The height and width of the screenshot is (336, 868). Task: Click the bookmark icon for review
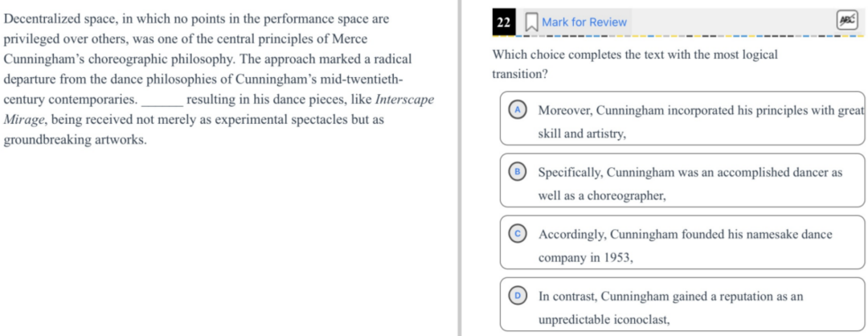[x=531, y=23]
